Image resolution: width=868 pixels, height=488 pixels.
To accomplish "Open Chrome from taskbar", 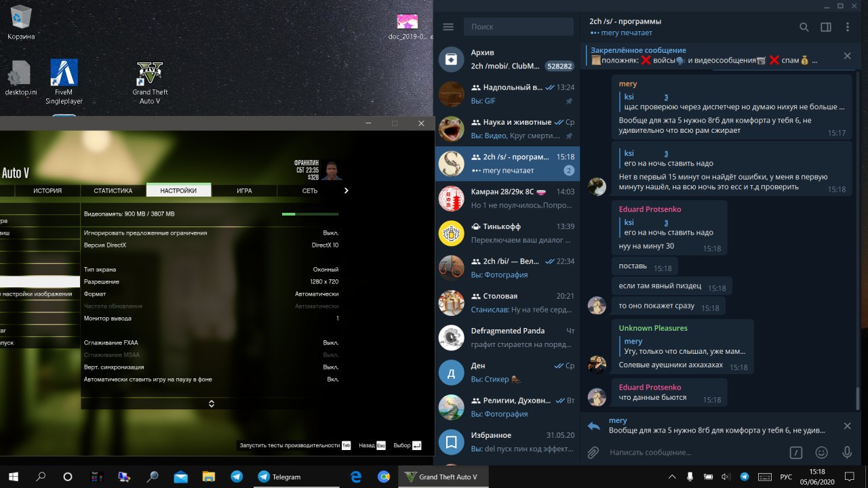I will pos(384,476).
